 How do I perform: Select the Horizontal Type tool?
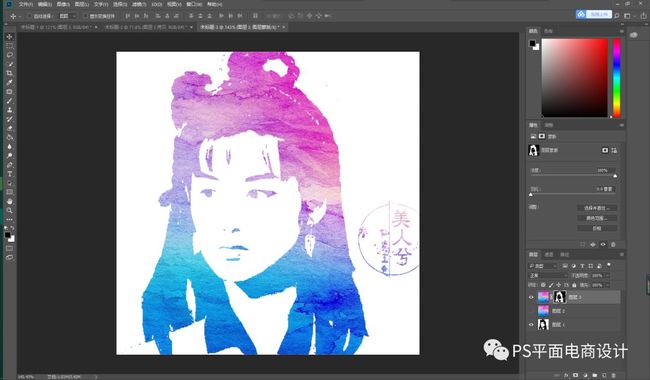coord(10,174)
